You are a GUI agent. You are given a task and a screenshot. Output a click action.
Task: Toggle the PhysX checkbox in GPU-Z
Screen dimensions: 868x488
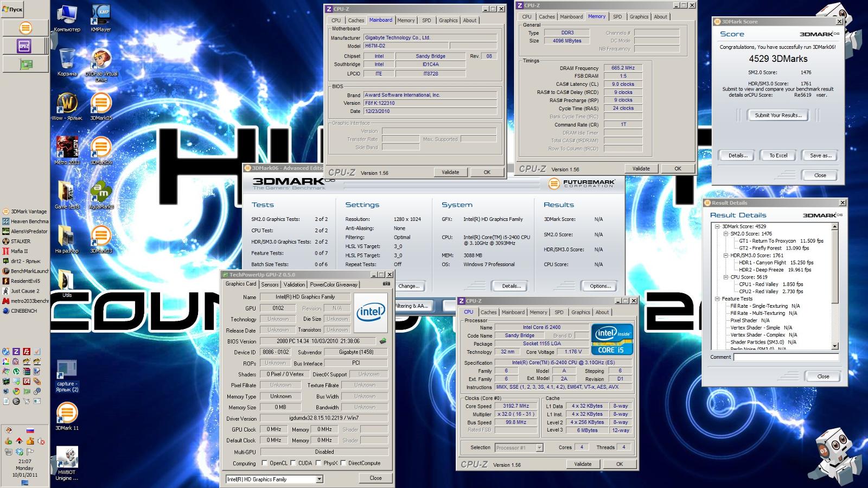317,463
